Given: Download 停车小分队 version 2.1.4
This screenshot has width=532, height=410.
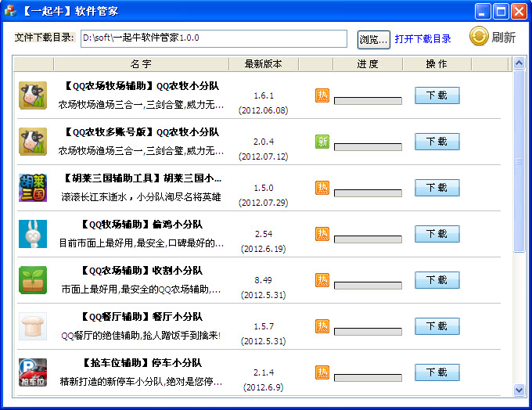Looking at the screenshot, I should click(437, 372).
